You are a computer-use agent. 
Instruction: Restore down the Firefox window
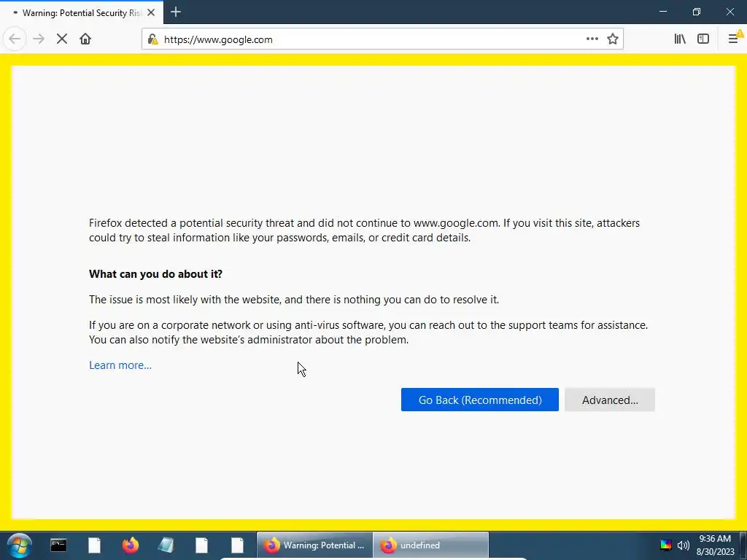[x=697, y=12]
